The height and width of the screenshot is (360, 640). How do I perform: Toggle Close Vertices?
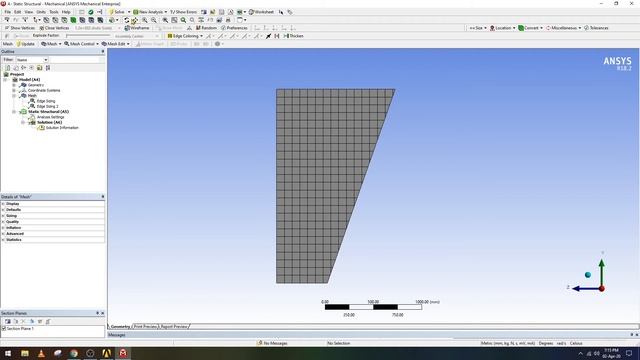pos(54,28)
